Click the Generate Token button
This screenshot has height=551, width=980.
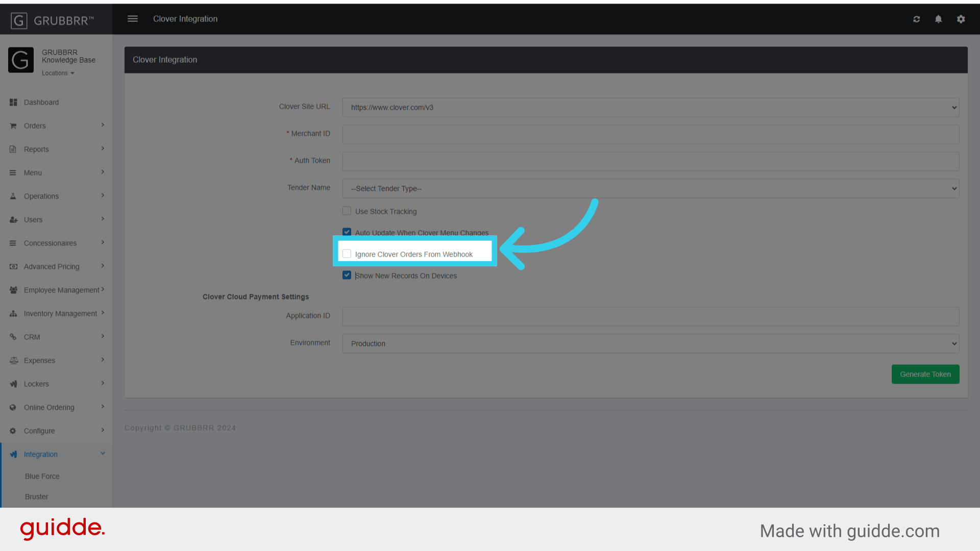tap(925, 374)
